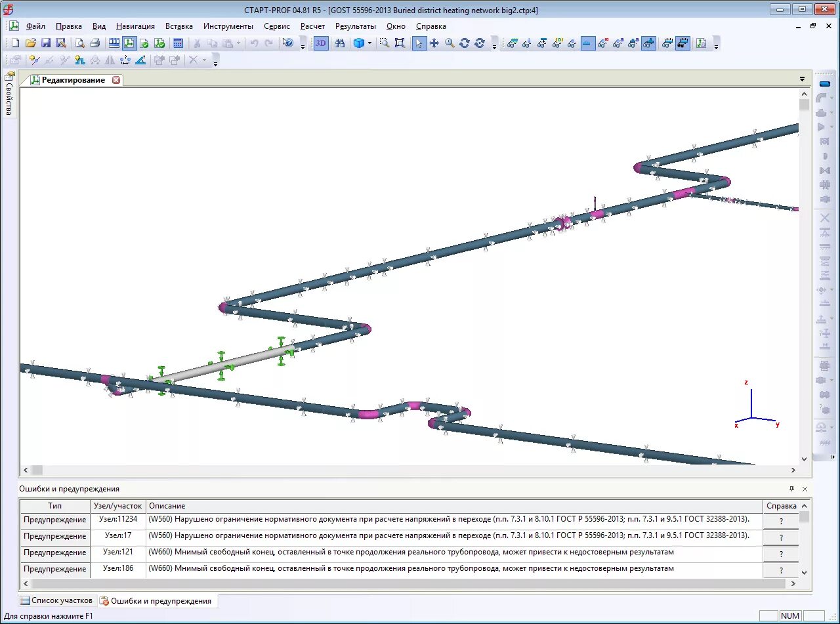Click the insert node on pipe icon

pos(34,60)
